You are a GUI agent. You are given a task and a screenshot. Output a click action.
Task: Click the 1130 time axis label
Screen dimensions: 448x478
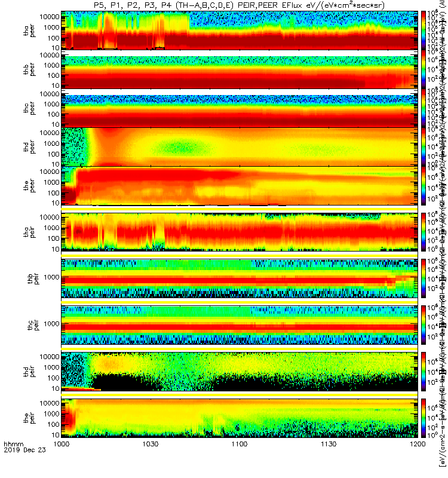coord(329,444)
